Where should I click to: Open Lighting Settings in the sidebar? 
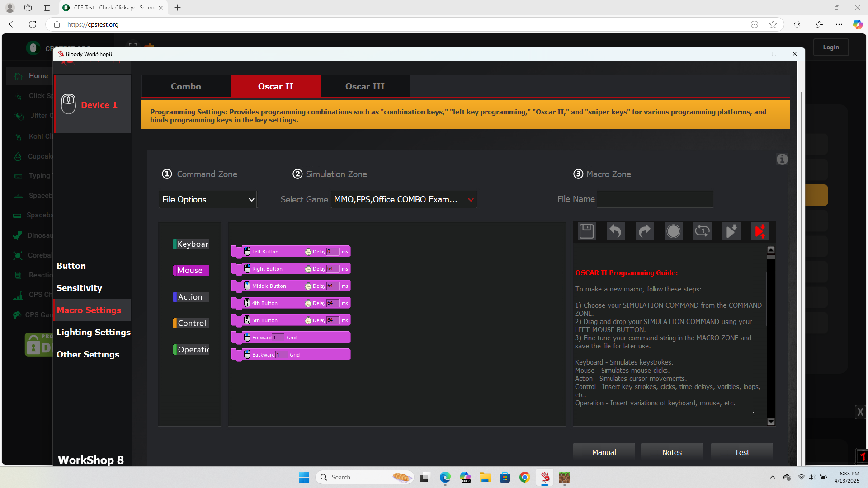pos(93,332)
